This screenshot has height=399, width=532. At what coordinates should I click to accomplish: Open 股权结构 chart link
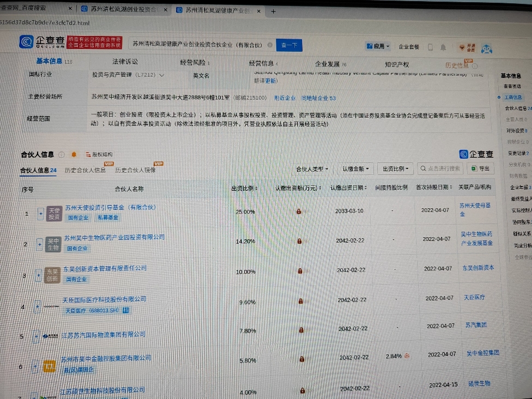tap(99, 155)
